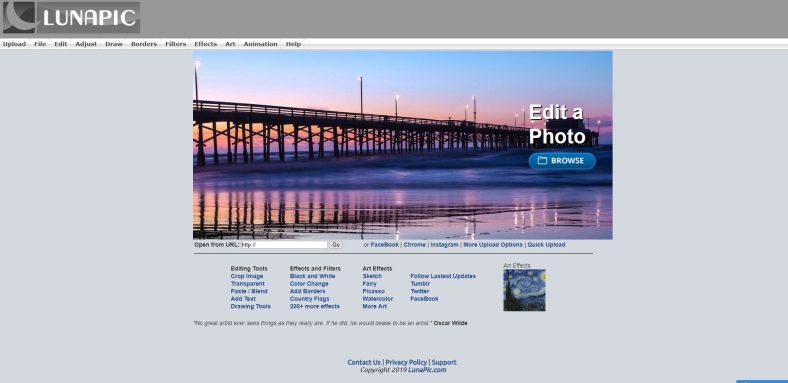Open the Adjust menu
The width and height of the screenshot is (788, 383).
(86, 44)
